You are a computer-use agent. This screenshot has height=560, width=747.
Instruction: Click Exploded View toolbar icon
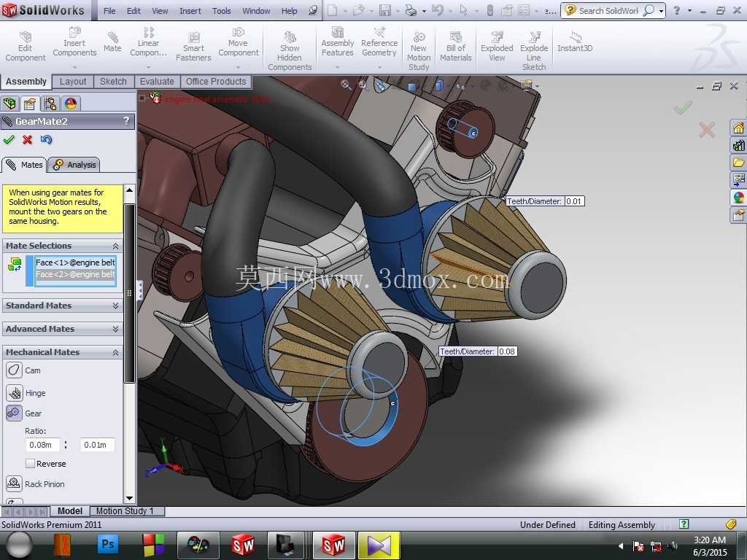click(497, 46)
